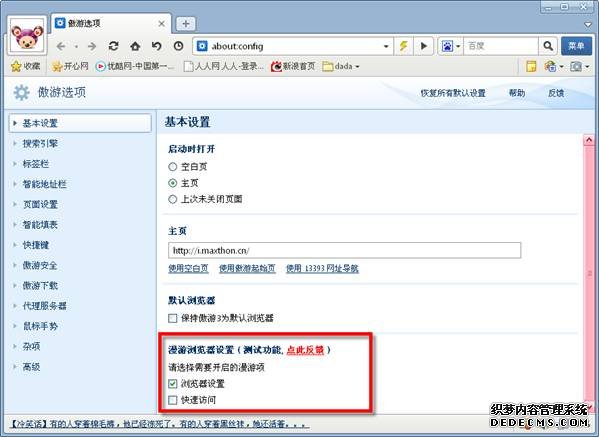Open the 新浪首页 bookmark

coord(293,66)
